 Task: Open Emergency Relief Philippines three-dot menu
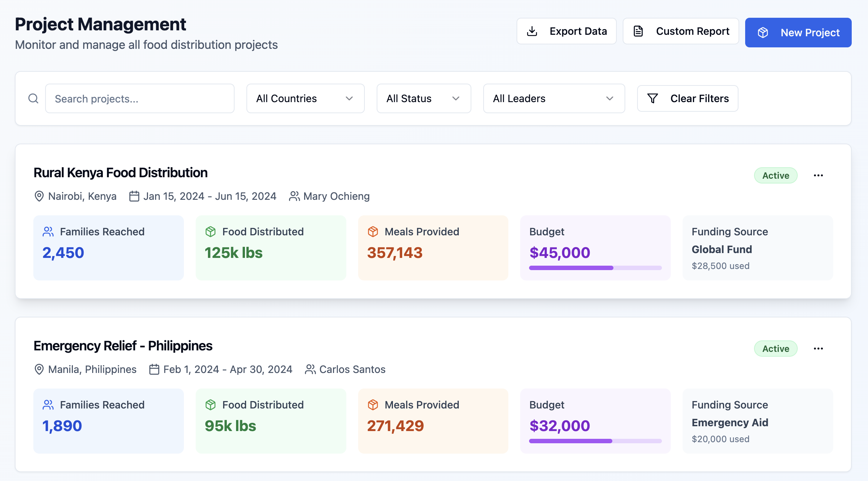click(x=818, y=349)
